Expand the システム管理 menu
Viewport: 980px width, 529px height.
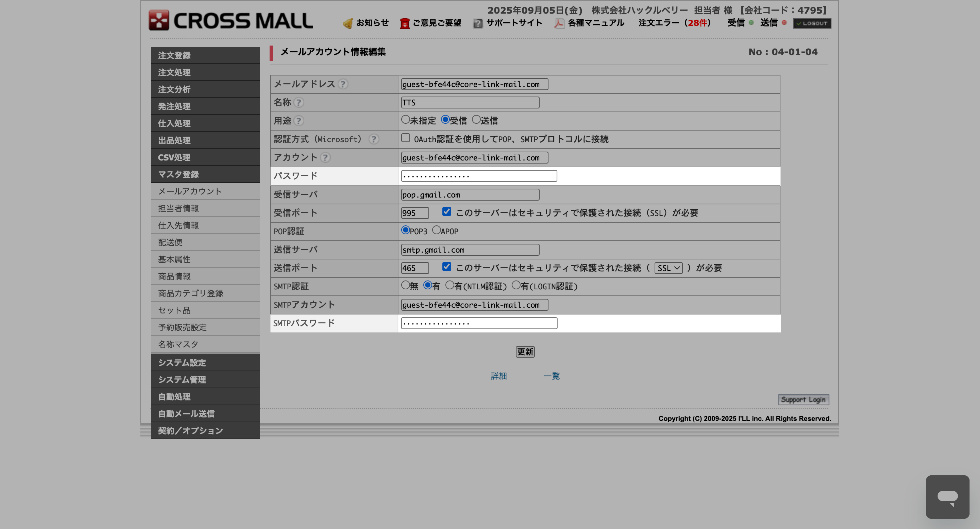coord(205,380)
